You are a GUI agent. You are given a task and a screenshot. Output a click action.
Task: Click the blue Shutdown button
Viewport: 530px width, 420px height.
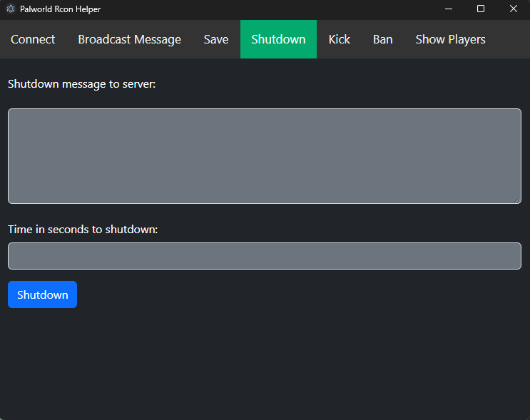click(x=42, y=294)
